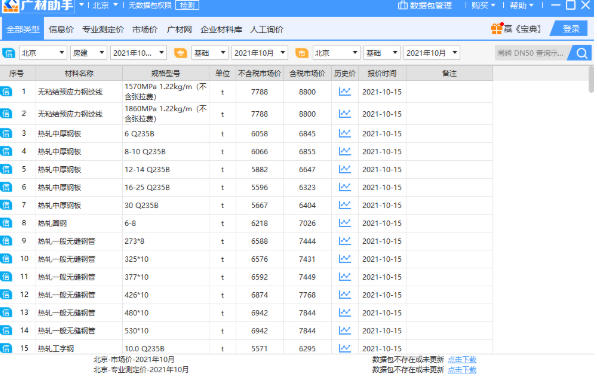
Task: Open 数据包管理 with its package icon
Action: (425, 5)
